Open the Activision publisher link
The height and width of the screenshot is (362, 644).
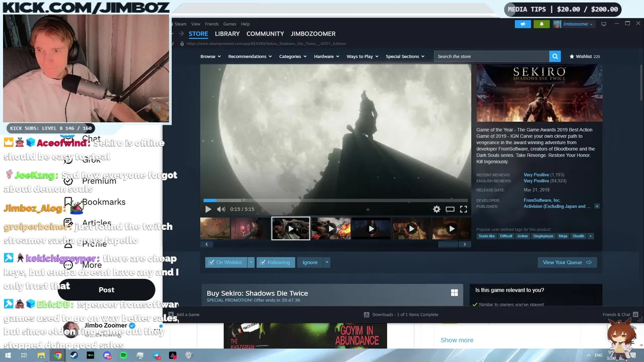(557, 206)
